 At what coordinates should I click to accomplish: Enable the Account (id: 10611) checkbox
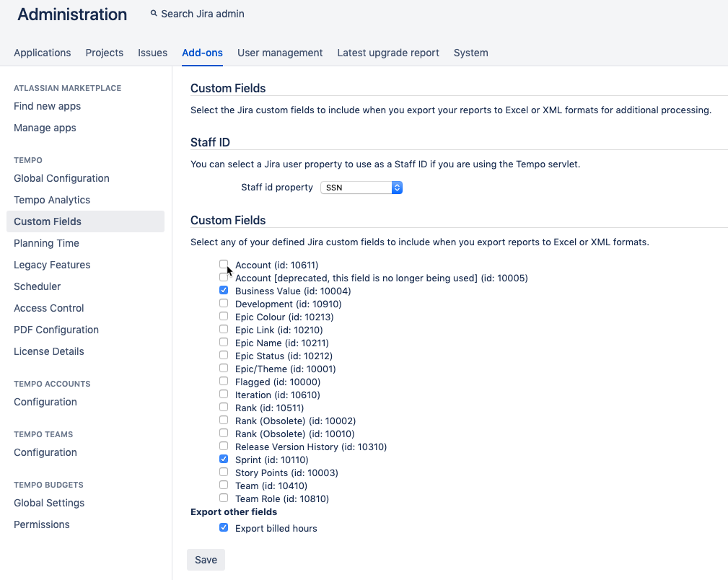pyautogui.click(x=224, y=265)
